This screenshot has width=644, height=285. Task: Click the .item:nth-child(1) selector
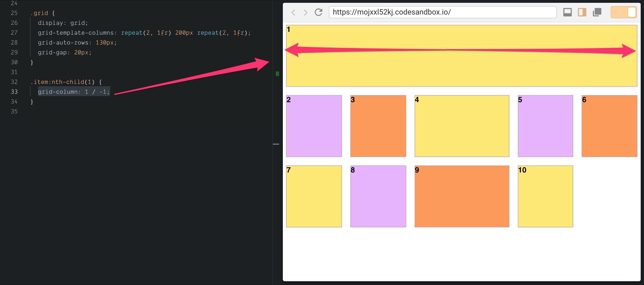tap(62, 82)
